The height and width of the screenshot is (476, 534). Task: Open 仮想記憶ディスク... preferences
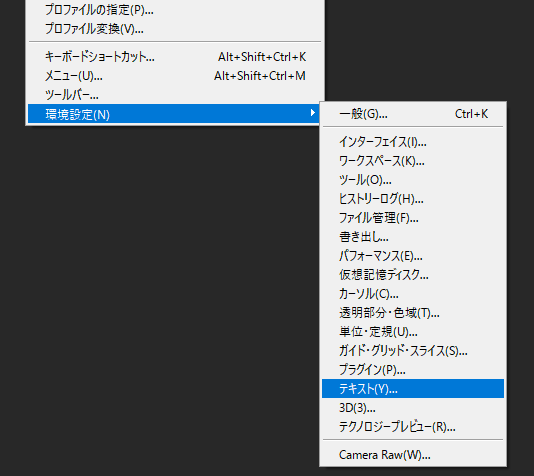tap(413, 275)
